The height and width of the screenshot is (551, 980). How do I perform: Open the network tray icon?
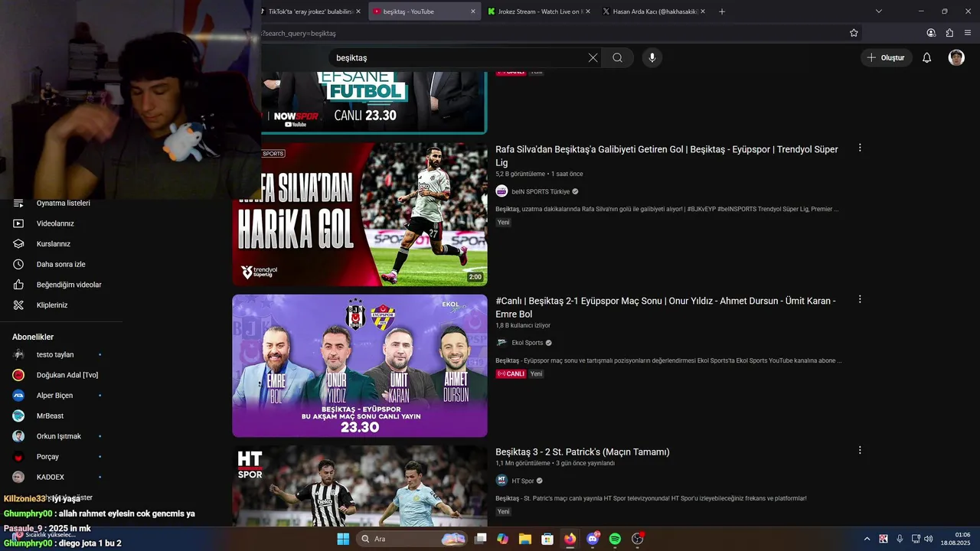pos(914,539)
